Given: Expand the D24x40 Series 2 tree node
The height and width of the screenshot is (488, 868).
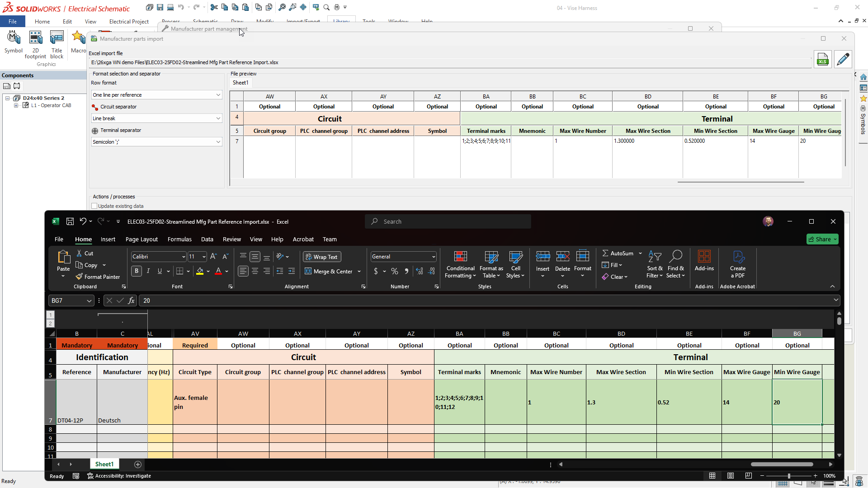Looking at the screenshot, I should coord(8,98).
